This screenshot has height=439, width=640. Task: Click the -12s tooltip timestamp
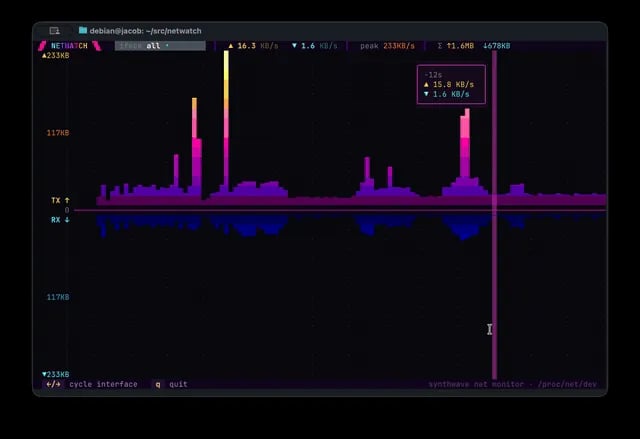pos(433,75)
